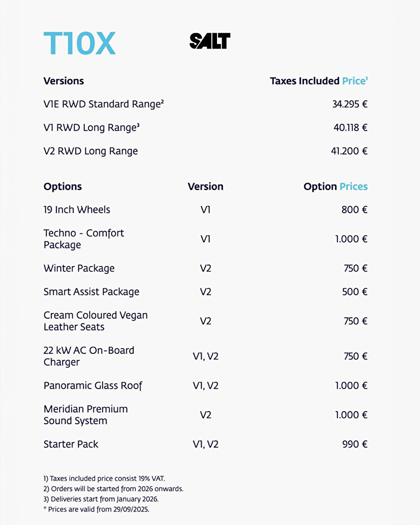Select the Panoramic Glass Roof option
This screenshot has width=420, height=525.
pos(93,385)
